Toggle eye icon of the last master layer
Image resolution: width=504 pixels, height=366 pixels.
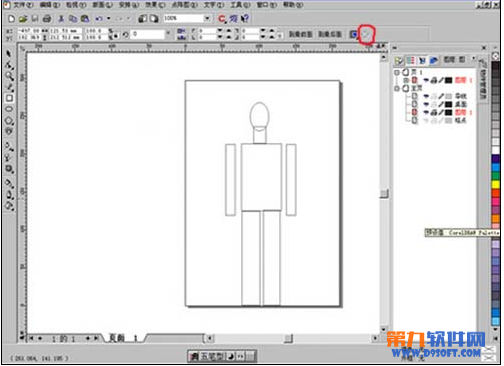(x=426, y=120)
